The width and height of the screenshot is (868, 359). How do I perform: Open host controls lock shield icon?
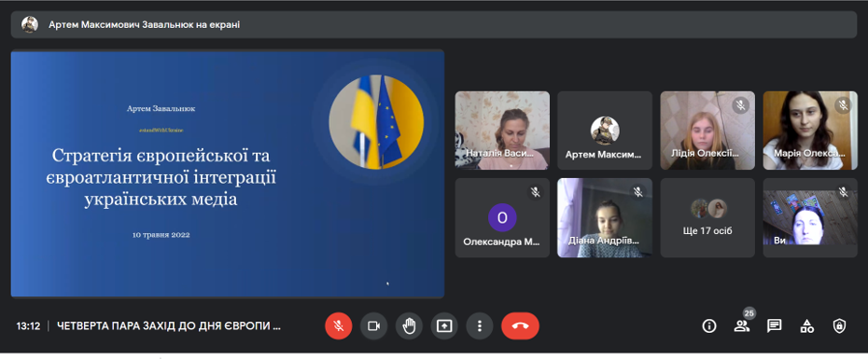[x=840, y=326]
